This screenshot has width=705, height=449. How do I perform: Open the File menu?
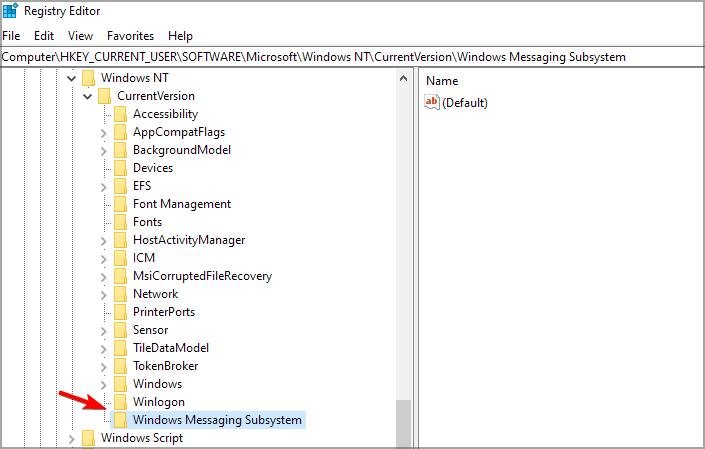click(11, 36)
